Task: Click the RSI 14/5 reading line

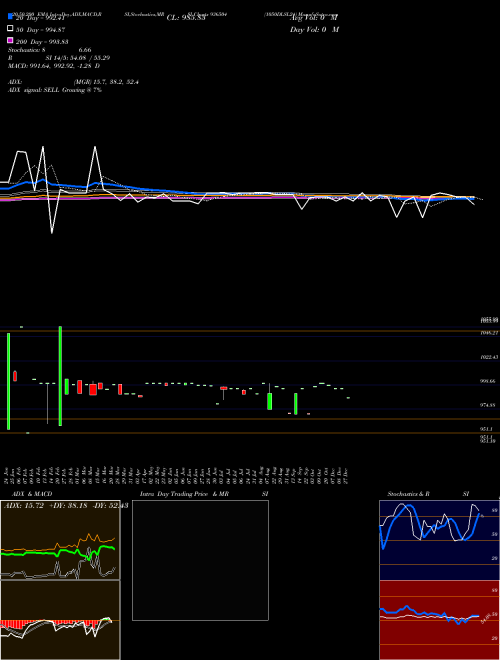Action: click(59, 58)
